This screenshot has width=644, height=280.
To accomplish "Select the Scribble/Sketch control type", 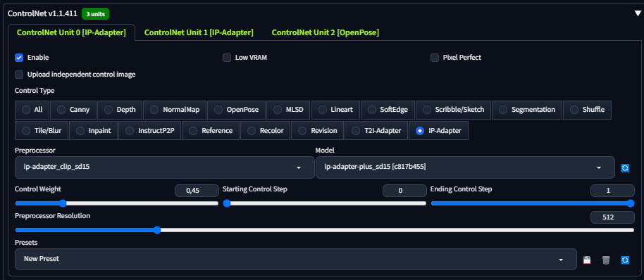I will click(453, 110).
